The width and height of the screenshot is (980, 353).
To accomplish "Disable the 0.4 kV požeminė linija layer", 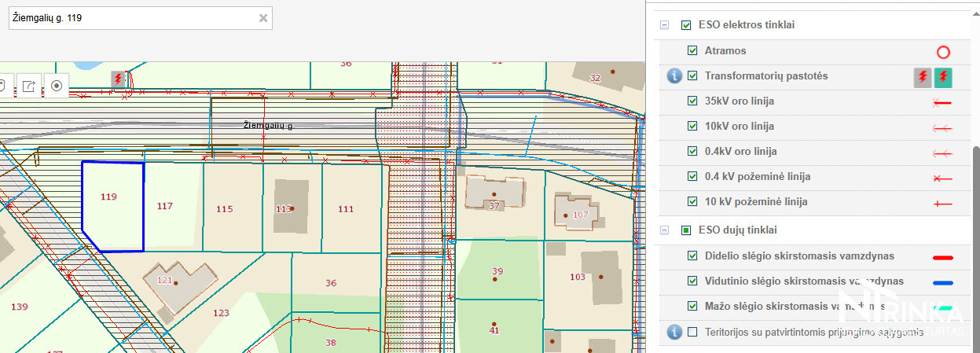I will coord(692,177).
